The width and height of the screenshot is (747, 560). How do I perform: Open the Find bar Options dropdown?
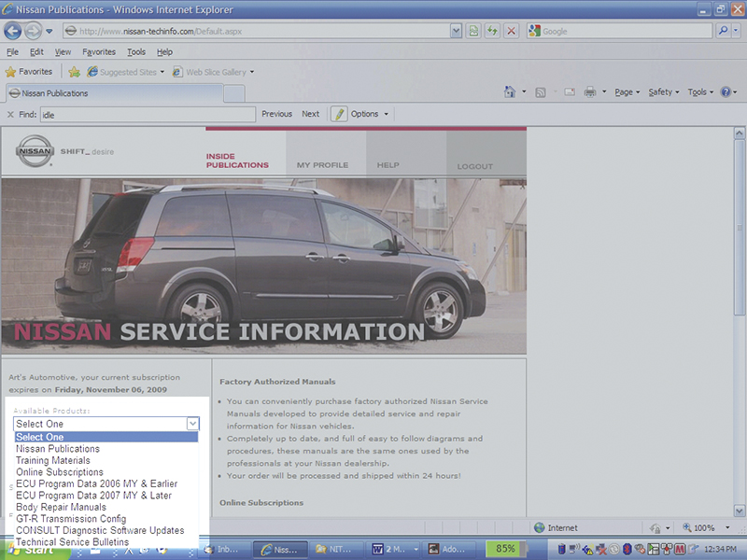[x=370, y=114]
